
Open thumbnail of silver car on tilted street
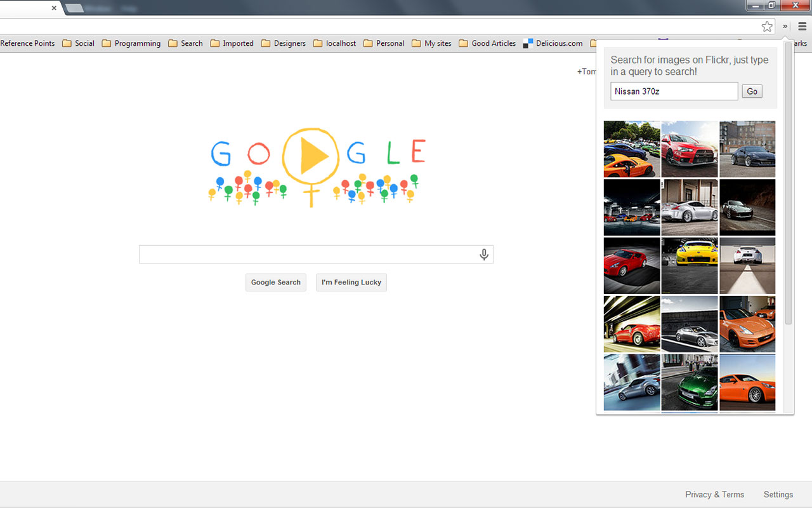pyautogui.click(x=632, y=382)
